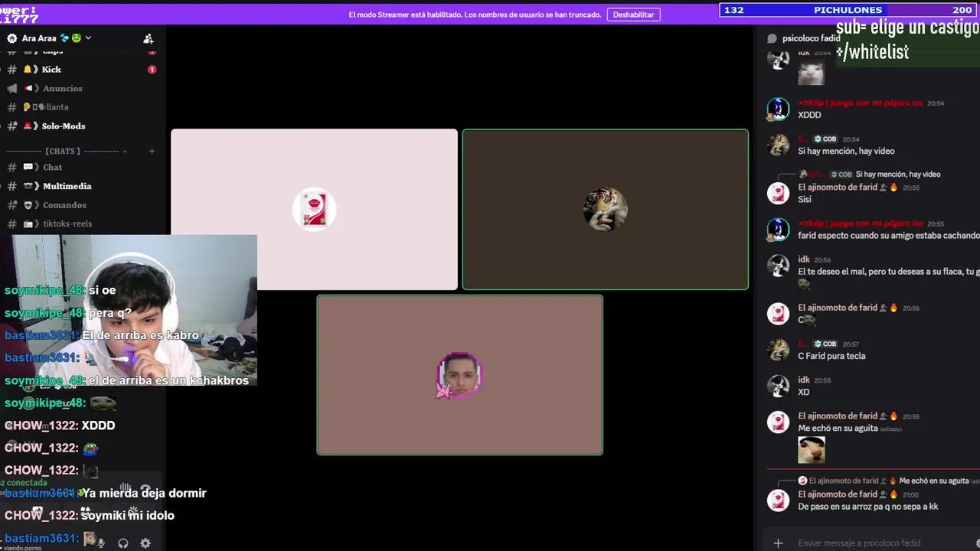Click the replied message preview above Sisi
This screenshot has width=980, height=551.
(898, 174)
